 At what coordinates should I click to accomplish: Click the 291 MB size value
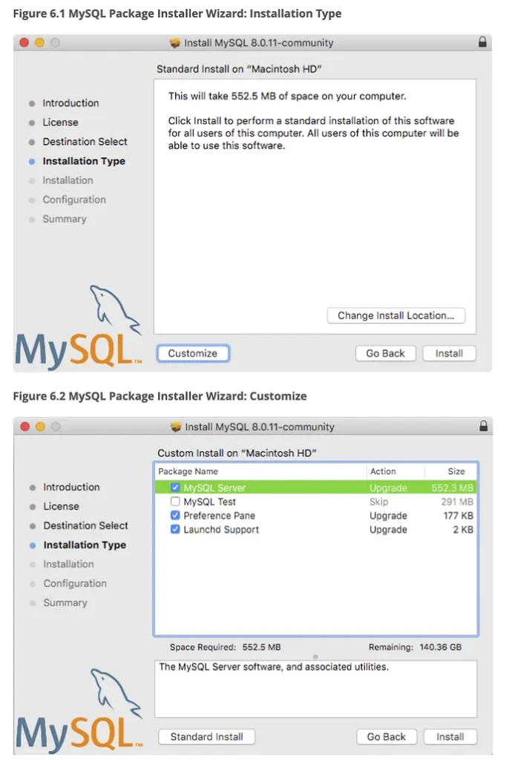click(457, 502)
